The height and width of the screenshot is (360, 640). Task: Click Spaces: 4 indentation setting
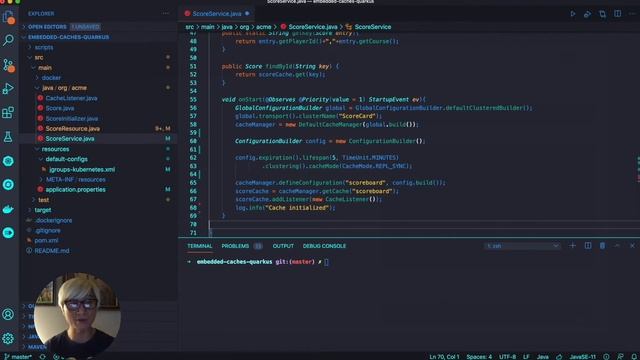(x=479, y=357)
